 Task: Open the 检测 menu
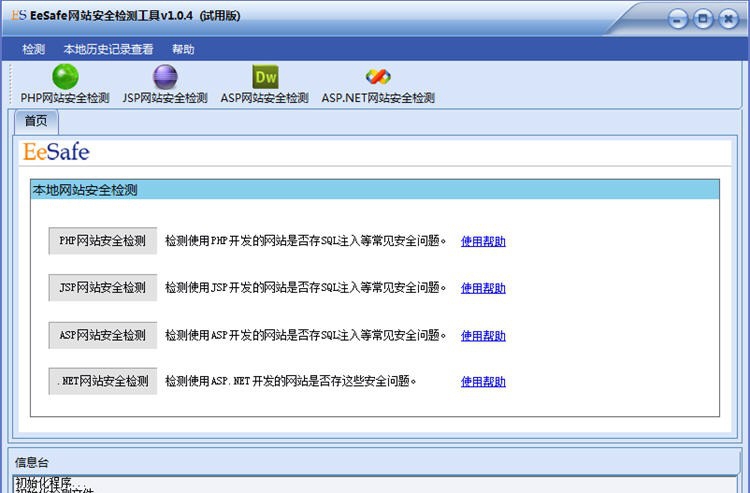click(33, 49)
